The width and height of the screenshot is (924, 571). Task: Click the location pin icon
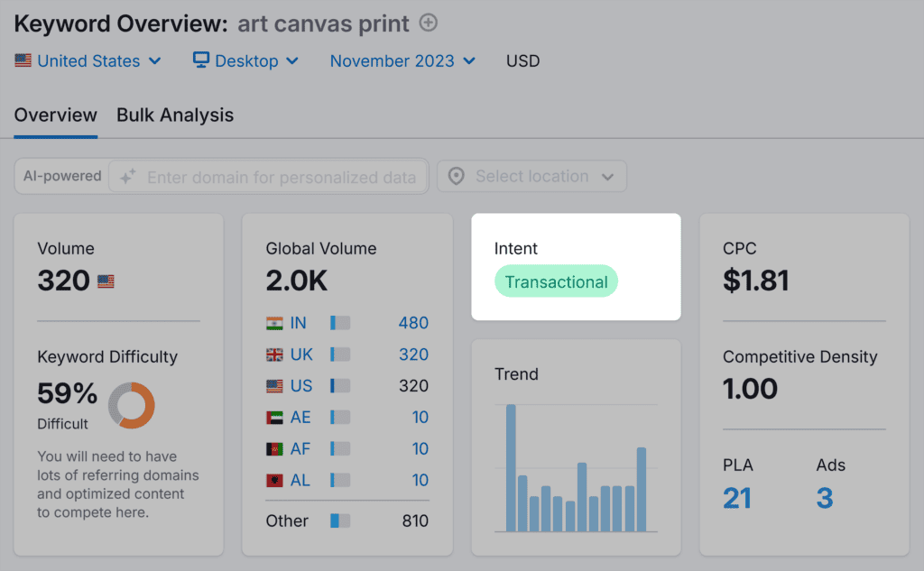[457, 176]
